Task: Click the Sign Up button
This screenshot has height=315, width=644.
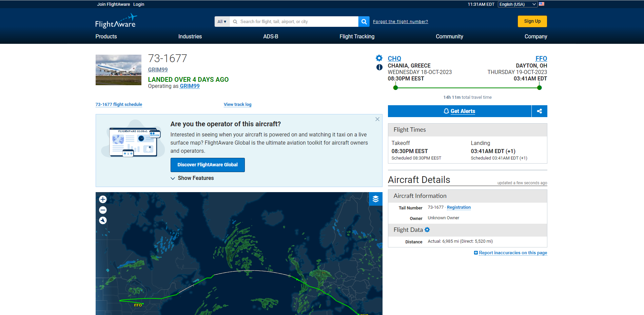Action: [x=532, y=21]
